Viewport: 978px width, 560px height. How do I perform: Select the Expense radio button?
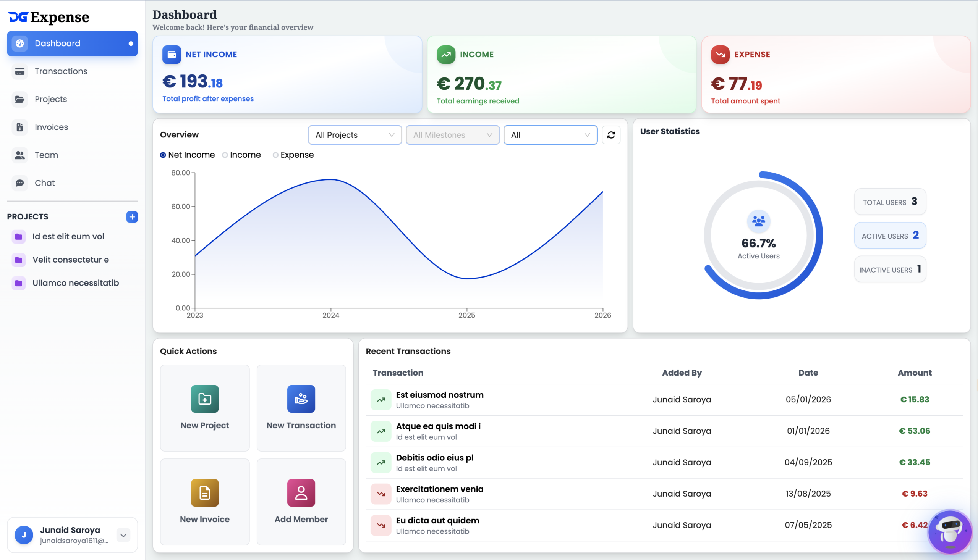(275, 155)
